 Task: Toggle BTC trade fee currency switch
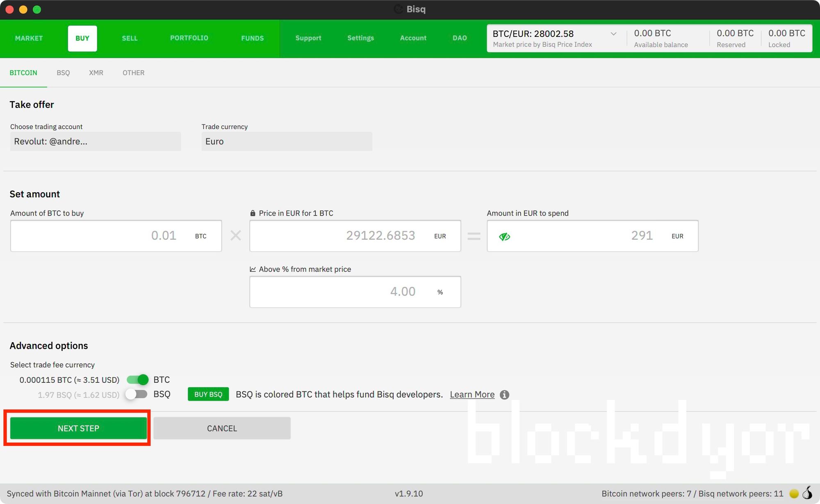(x=137, y=380)
